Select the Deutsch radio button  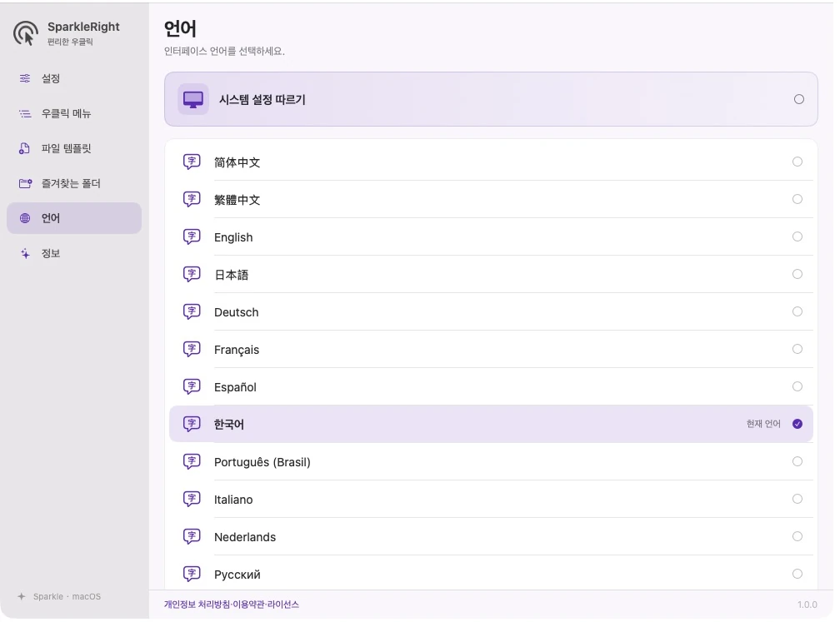(x=797, y=311)
